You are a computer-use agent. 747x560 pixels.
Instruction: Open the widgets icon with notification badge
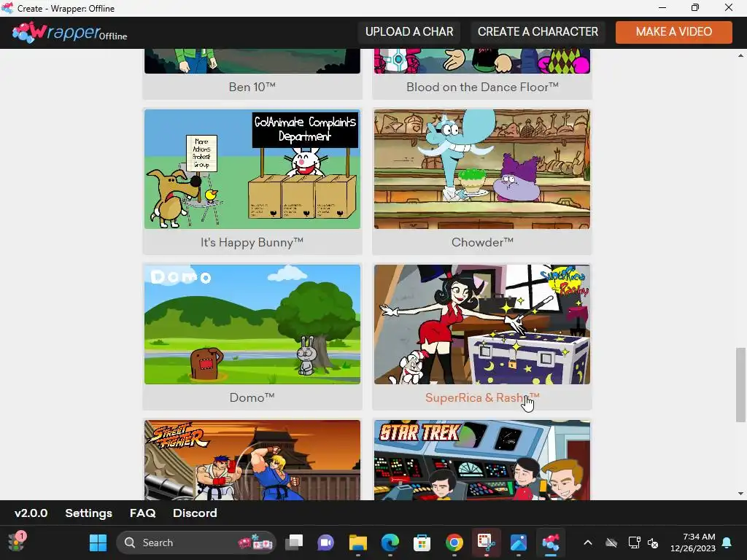tap(17, 542)
